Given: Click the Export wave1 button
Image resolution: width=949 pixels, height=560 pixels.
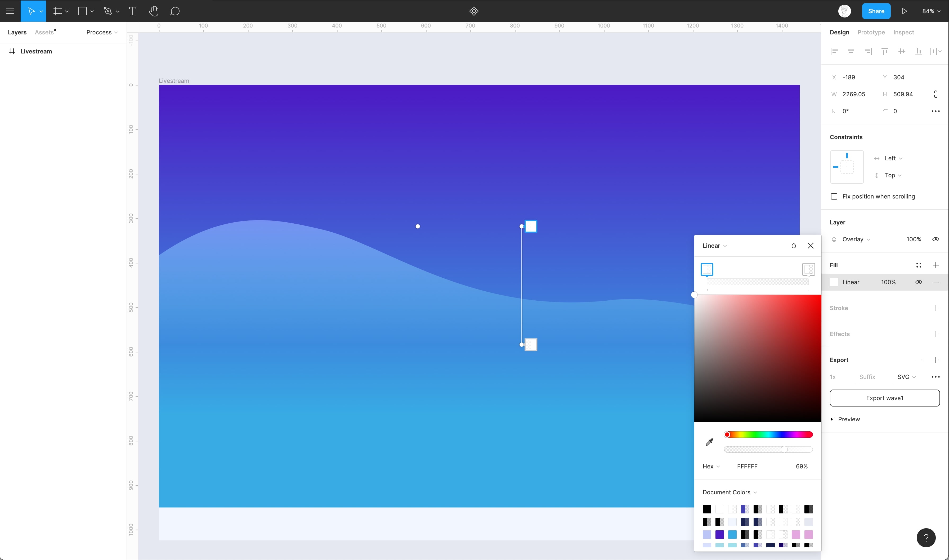Looking at the screenshot, I should point(884,398).
